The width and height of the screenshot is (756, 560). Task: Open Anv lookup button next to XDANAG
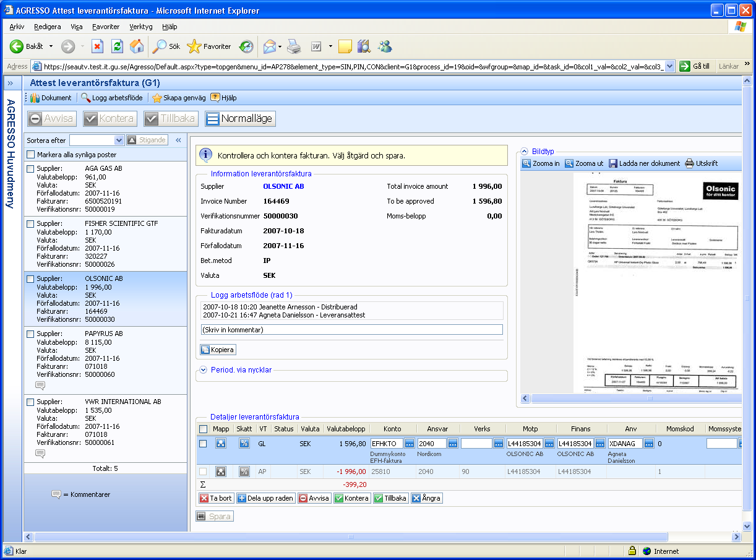649,444
